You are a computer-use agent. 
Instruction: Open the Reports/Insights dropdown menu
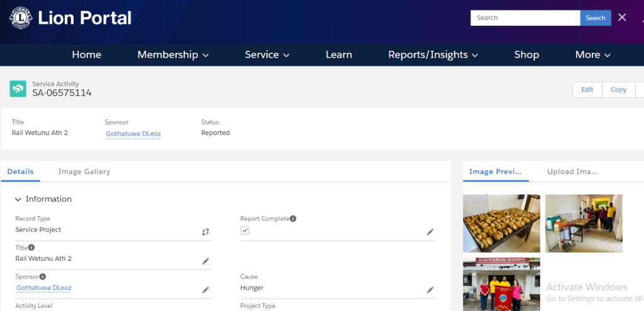(433, 55)
